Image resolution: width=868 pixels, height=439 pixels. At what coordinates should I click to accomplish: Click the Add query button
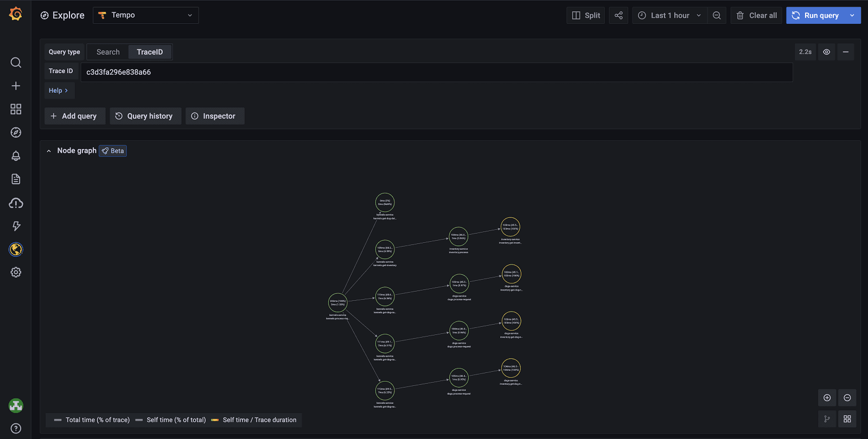[x=74, y=116]
